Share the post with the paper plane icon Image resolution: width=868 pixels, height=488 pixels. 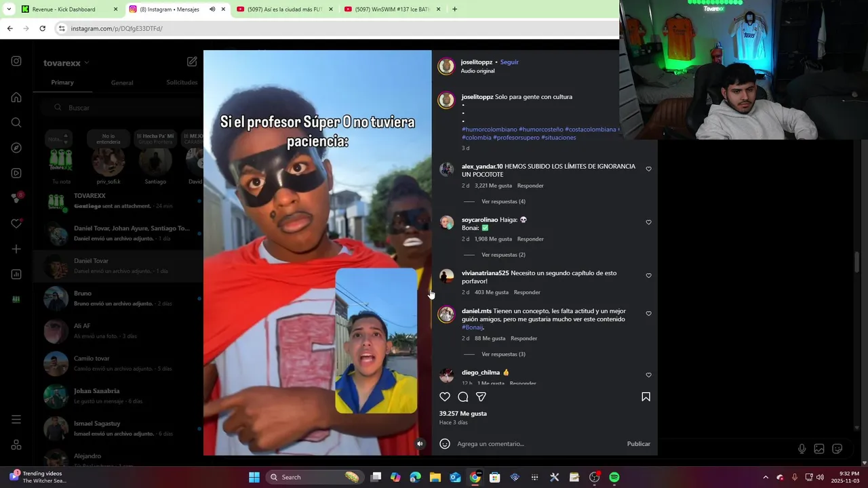point(481,396)
